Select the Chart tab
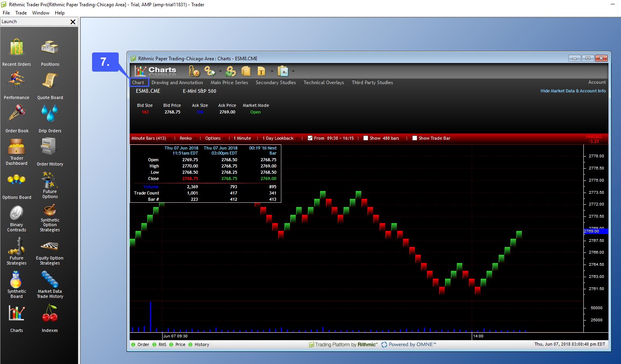Image resolution: width=621 pixels, height=364 pixels. tap(138, 83)
